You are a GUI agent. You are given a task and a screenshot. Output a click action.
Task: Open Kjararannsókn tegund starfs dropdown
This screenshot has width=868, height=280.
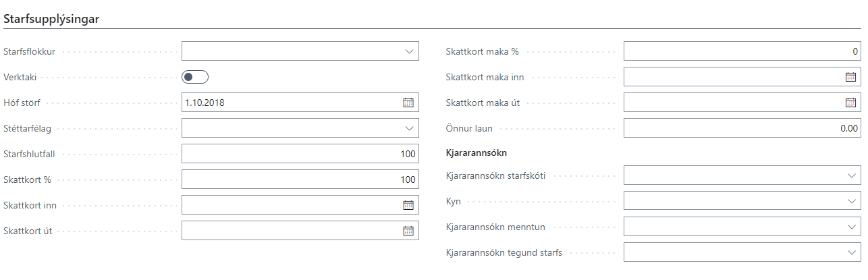[x=850, y=252]
